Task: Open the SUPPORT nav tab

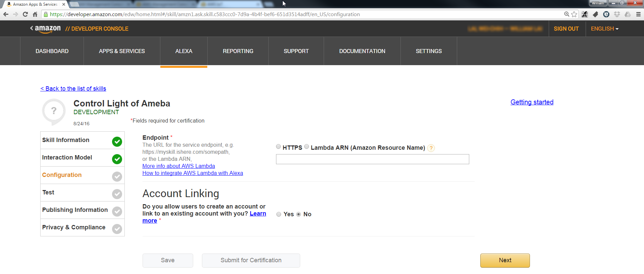Action: point(296,51)
